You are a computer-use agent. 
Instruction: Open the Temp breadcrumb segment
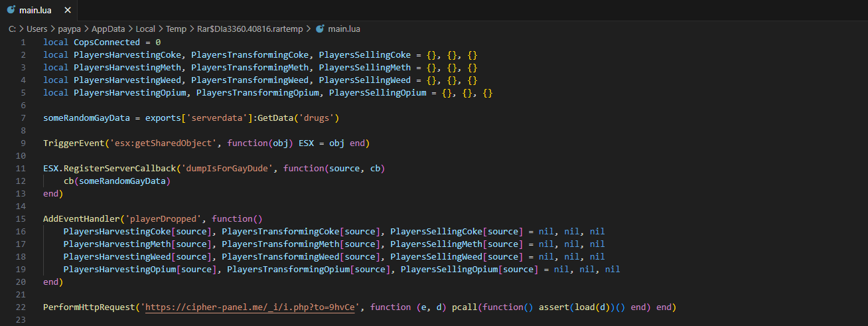[176, 29]
